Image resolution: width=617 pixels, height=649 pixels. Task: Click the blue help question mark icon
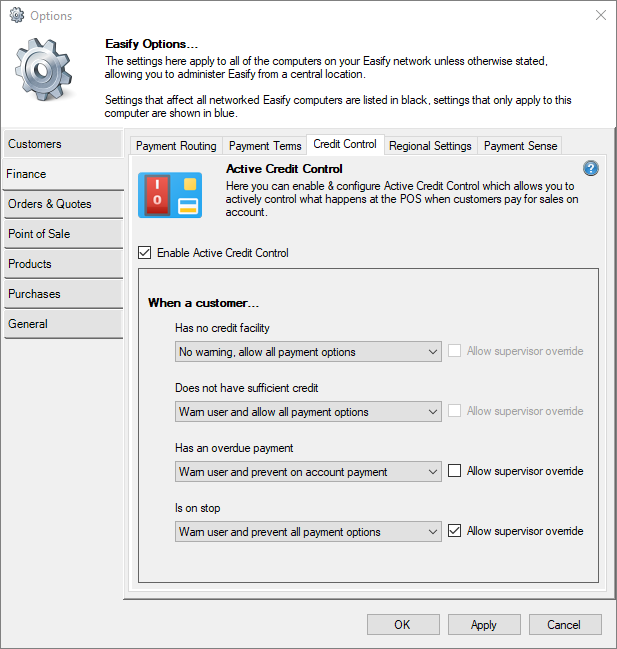[x=590, y=168]
